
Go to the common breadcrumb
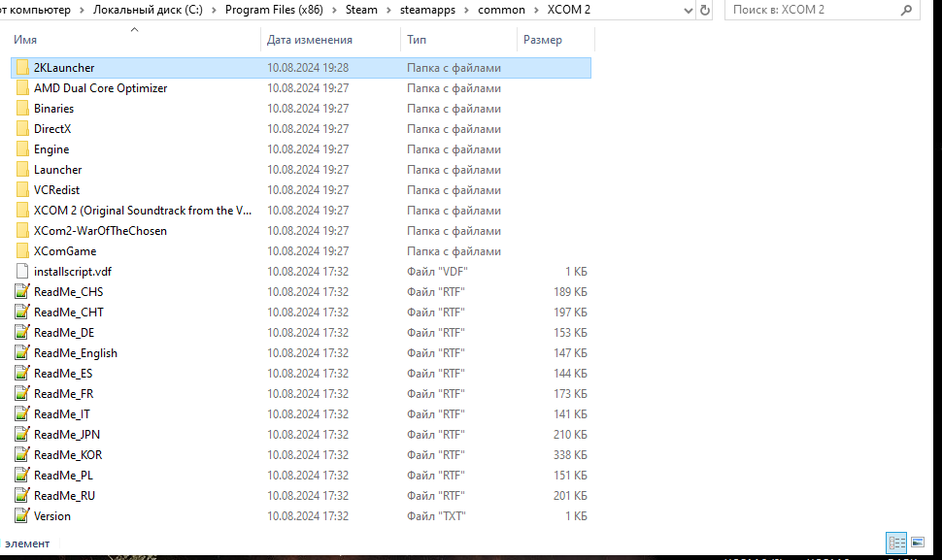pyautogui.click(x=502, y=11)
